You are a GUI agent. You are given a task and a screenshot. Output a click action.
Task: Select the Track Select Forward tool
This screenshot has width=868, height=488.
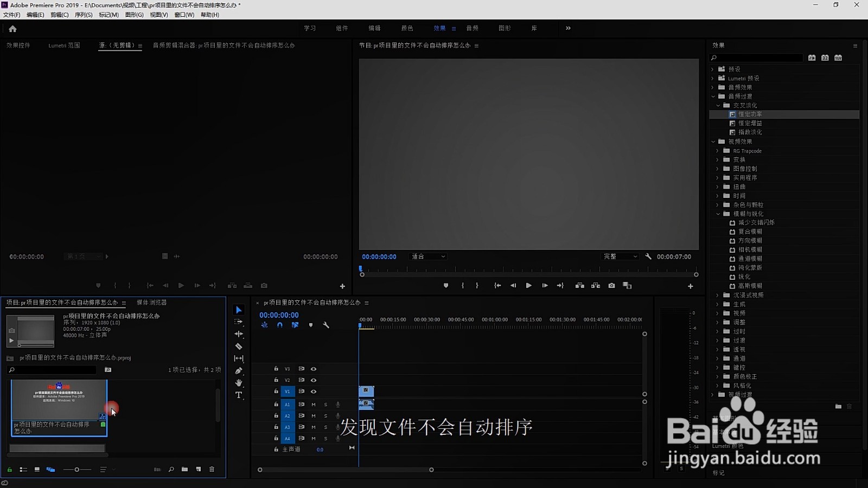tap(239, 322)
